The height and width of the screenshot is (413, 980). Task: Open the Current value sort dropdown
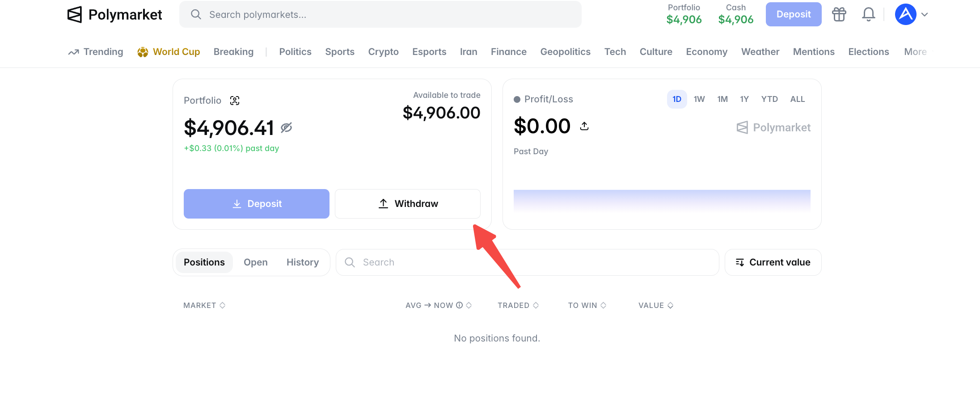tap(773, 262)
